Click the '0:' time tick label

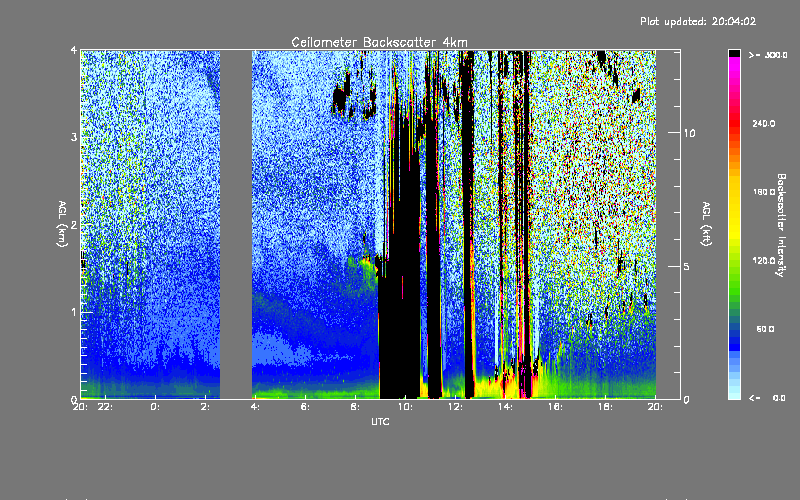(x=155, y=407)
